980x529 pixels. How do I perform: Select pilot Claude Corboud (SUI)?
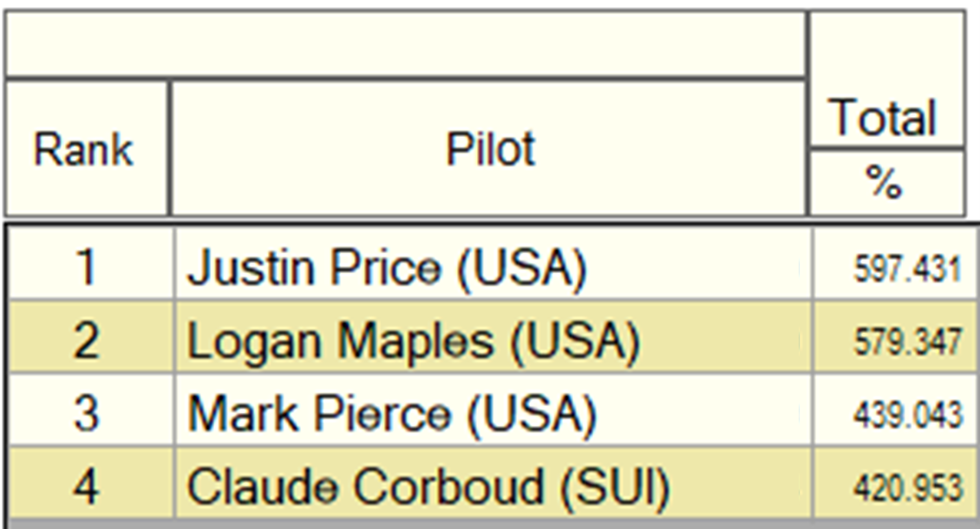tap(428, 487)
